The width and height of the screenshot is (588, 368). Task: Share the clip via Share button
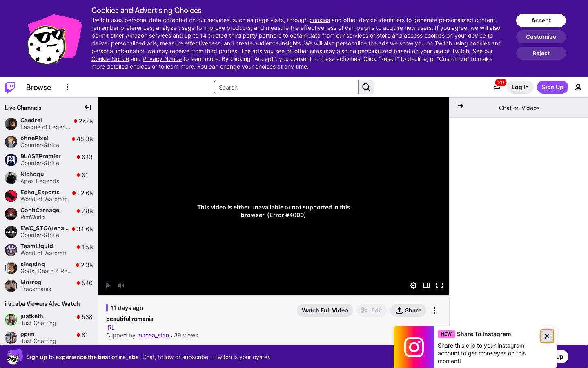tap(408, 310)
